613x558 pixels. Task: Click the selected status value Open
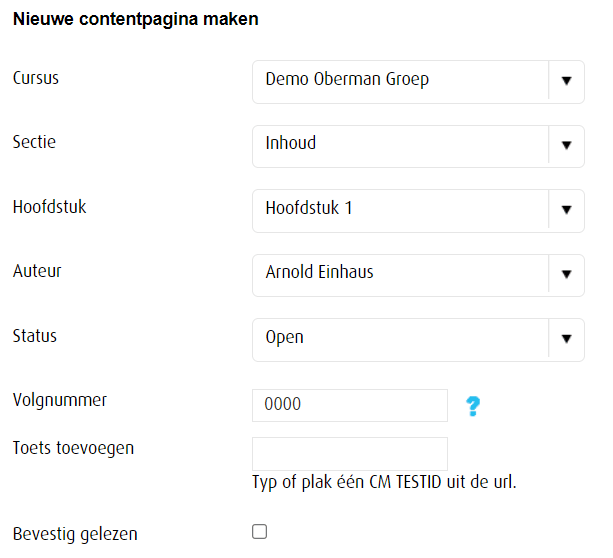click(x=285, y=337)
